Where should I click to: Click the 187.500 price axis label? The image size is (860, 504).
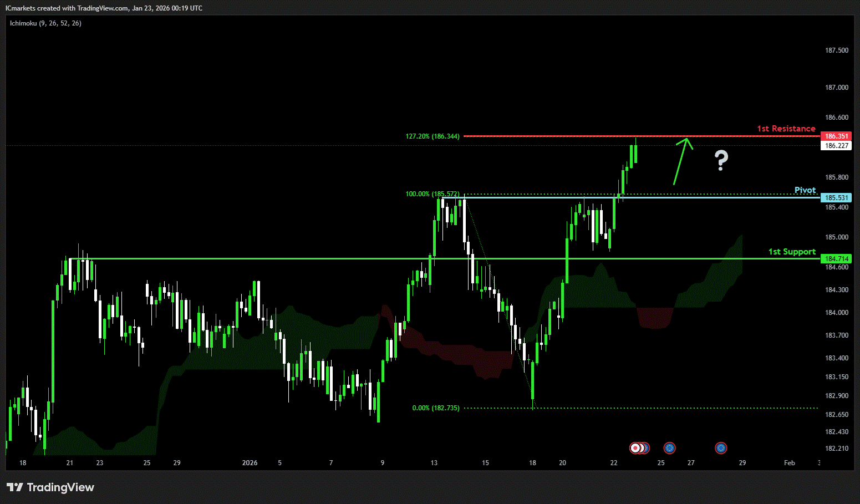tap(836, 50)
